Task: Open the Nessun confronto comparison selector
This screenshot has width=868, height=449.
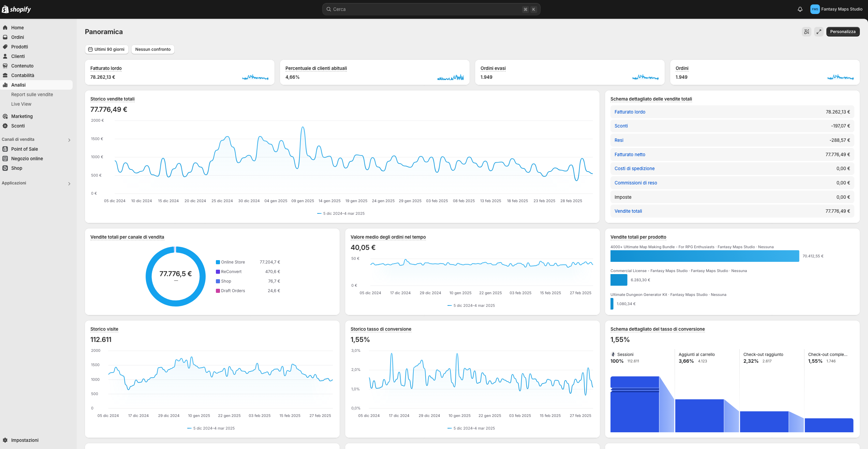Action: point(153,49)
